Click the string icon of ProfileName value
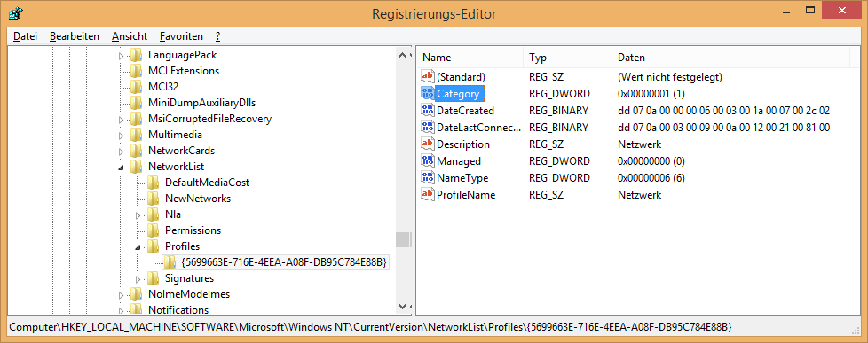The width and height of the screenshot is (868, 343). [428, 195]
